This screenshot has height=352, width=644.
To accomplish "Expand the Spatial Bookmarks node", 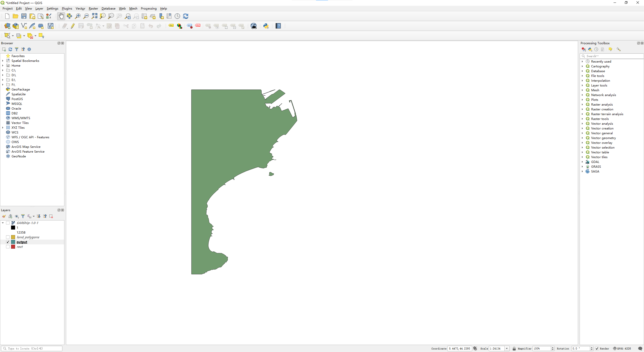I will pyautogui.click(x=3, y=61).
